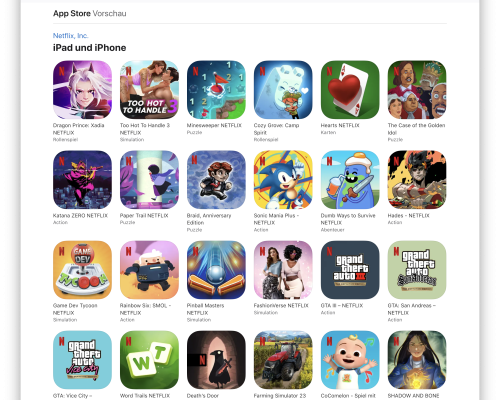The image size is (500, 400).
Task: Click the Game Dev Tycoon icon
Action: pos(82,270)
